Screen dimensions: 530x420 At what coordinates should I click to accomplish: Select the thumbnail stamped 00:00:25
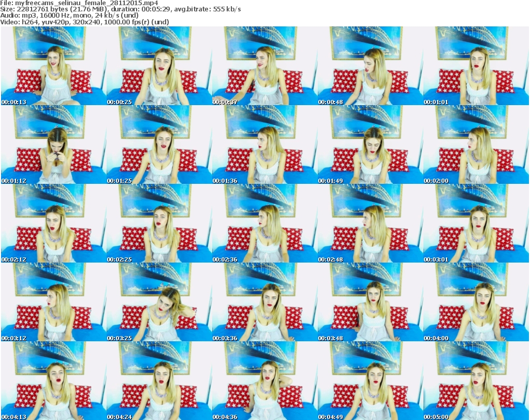point(159,66)
